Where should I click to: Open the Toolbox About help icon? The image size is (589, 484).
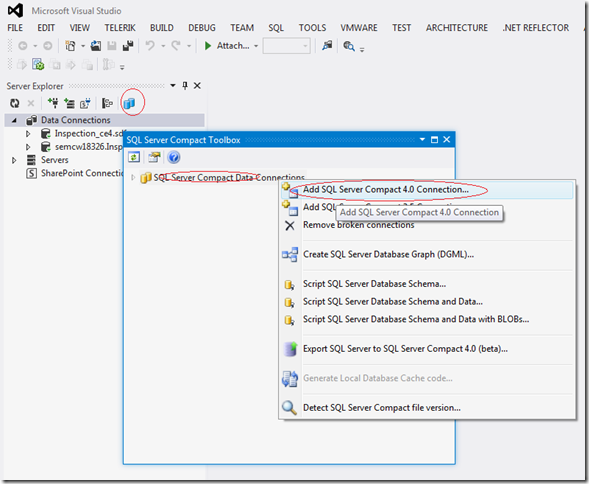(174, 157)
